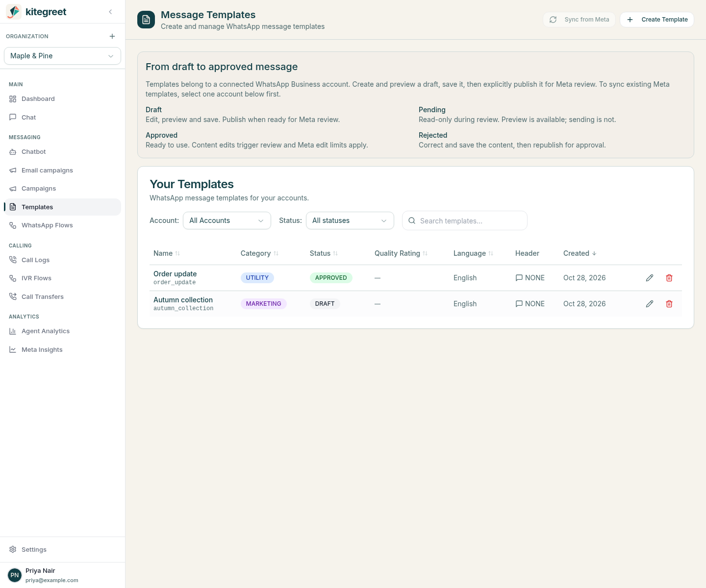Click the PN user avatar
This screenshot has height=588, width=706.
tap(15, 575)
